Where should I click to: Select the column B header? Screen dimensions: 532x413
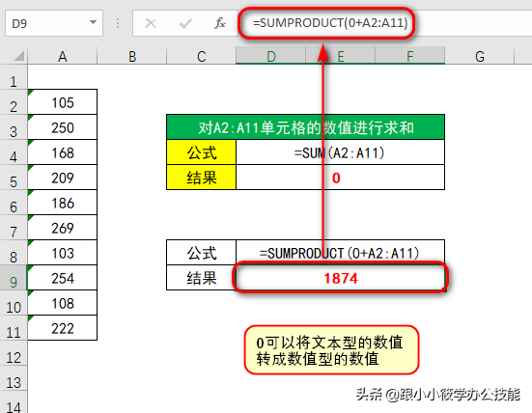[132, 56]
